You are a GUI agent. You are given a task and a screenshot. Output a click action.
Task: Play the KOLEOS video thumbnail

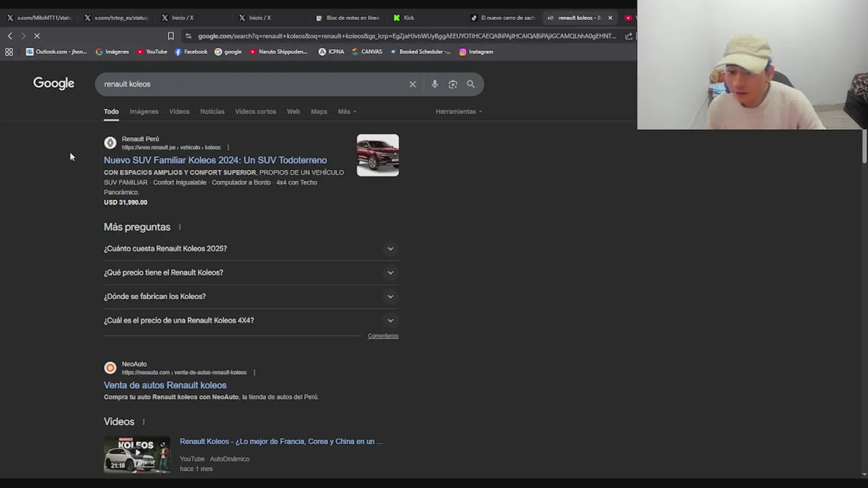(137, 454)
